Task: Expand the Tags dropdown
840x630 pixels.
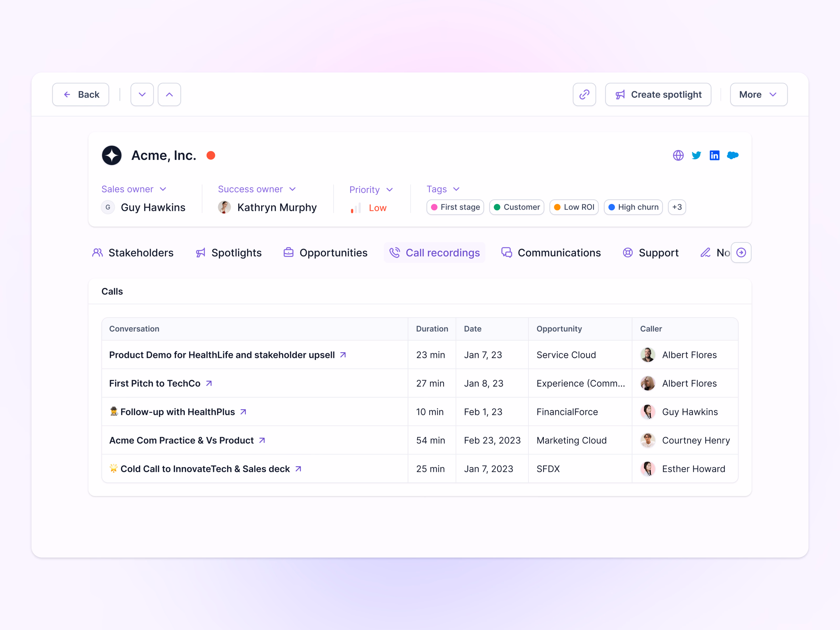Action: pyautogui.click(x=443, y=189)
